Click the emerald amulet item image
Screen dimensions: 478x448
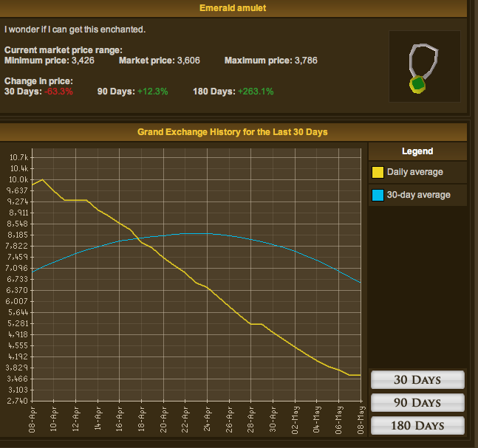pyautogui.click(x=424, y=66)
